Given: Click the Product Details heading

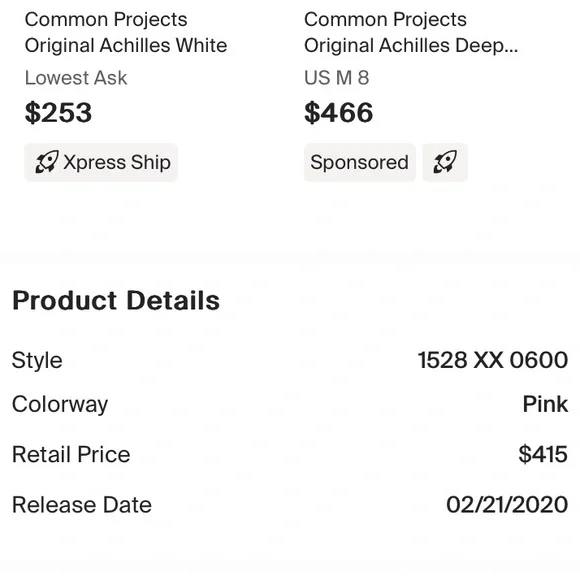Looking at the screenshot, I should 116,300.
